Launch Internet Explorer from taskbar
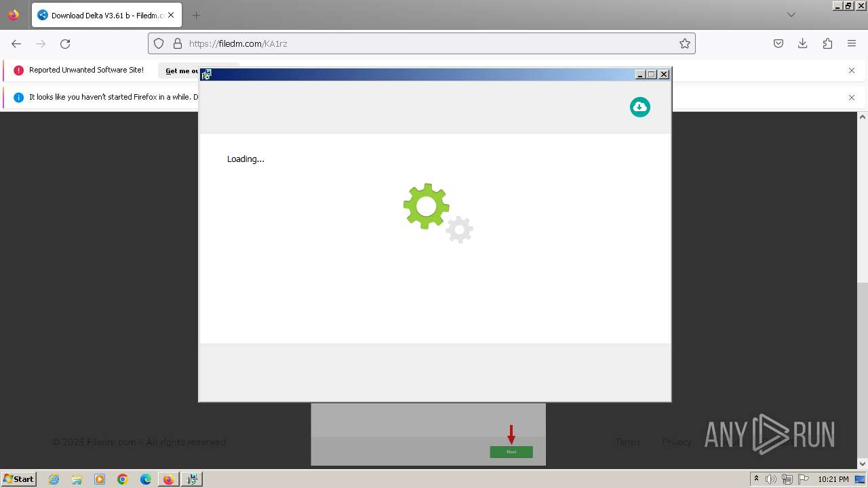 (x=54, y=479)
